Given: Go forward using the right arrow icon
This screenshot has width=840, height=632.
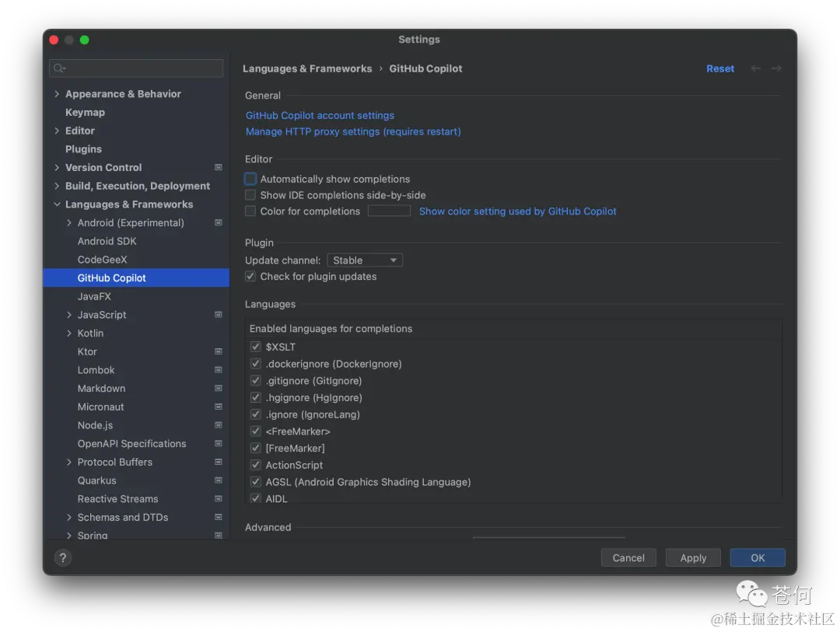Looking at the screenshot, I should (776, 68).
